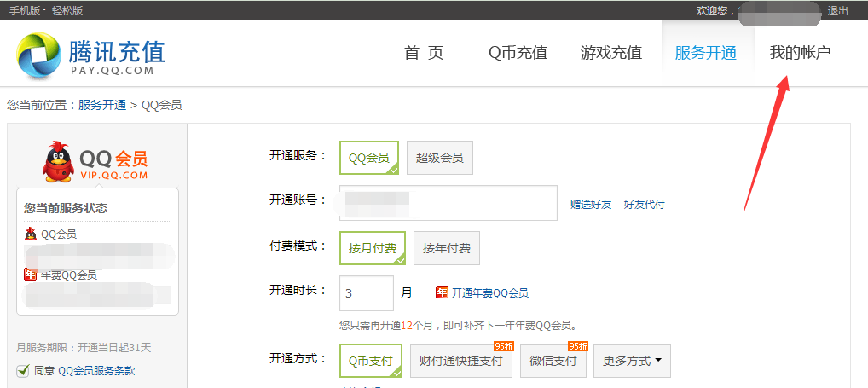868x388 pixels.
Task: Select 微信支付 payment method
Action: pyautogui.click(x=553, y=361)
